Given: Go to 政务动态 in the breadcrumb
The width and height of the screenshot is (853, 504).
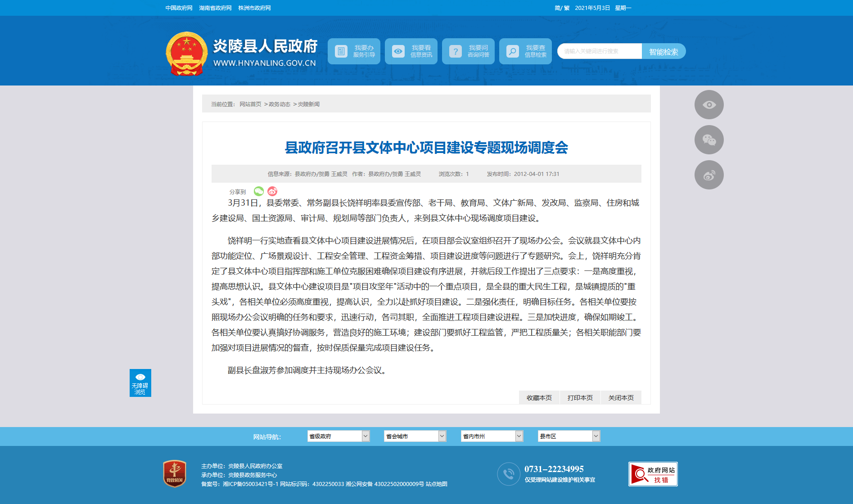Looking at the screenshot, I should (x=280, y=104).
